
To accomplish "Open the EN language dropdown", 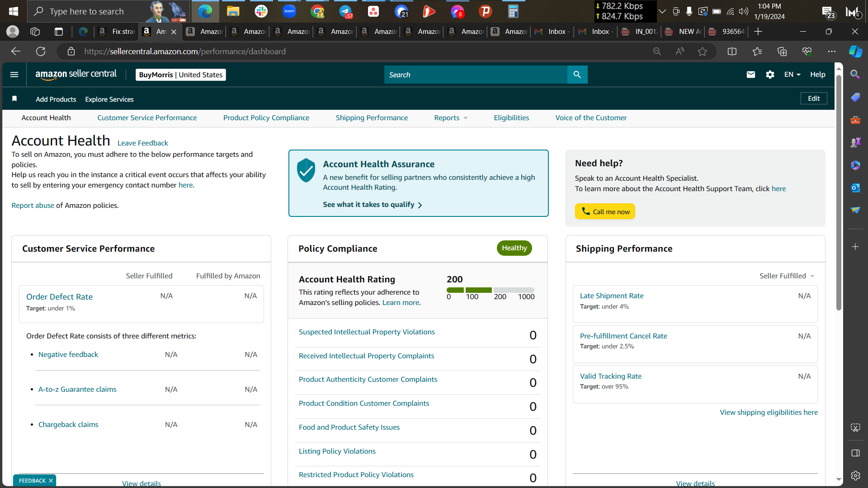I will 792,75.
